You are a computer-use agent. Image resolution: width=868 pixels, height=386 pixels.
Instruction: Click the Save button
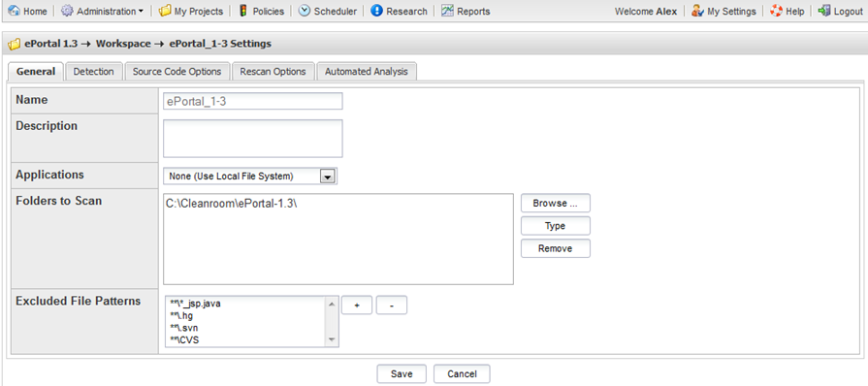[402, 373]
